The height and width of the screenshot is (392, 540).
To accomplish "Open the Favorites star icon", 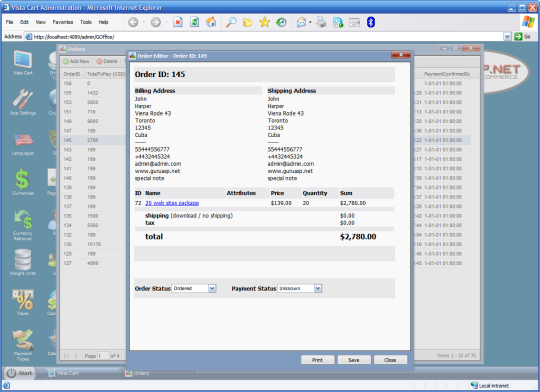I will [264, 22].
